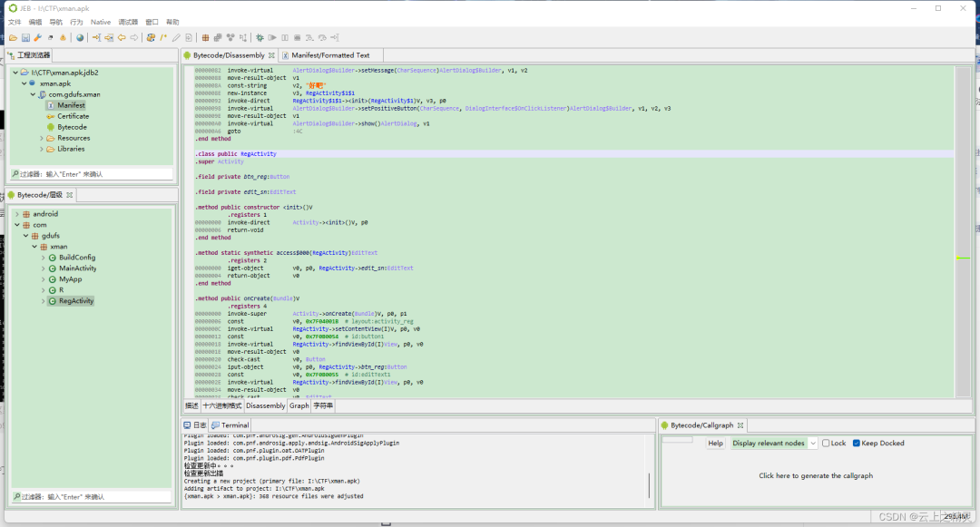Close the Bytecode/层级 tab with its X

69,195
